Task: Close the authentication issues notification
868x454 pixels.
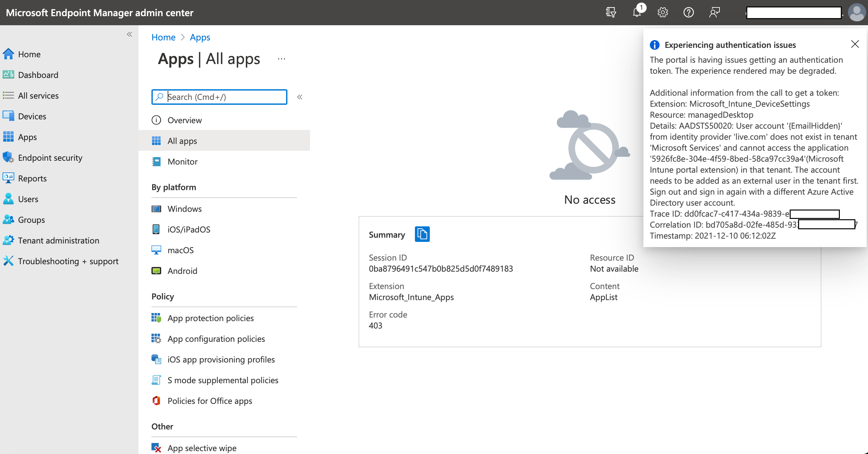Action: coord(854,44)
